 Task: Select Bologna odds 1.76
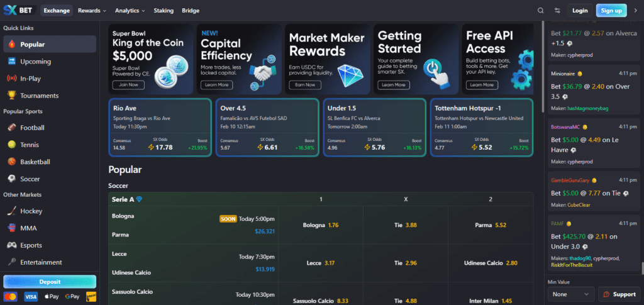(x=321, y=225)
